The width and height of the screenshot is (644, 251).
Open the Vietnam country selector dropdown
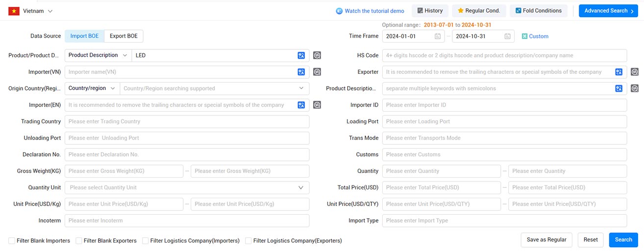30,11
